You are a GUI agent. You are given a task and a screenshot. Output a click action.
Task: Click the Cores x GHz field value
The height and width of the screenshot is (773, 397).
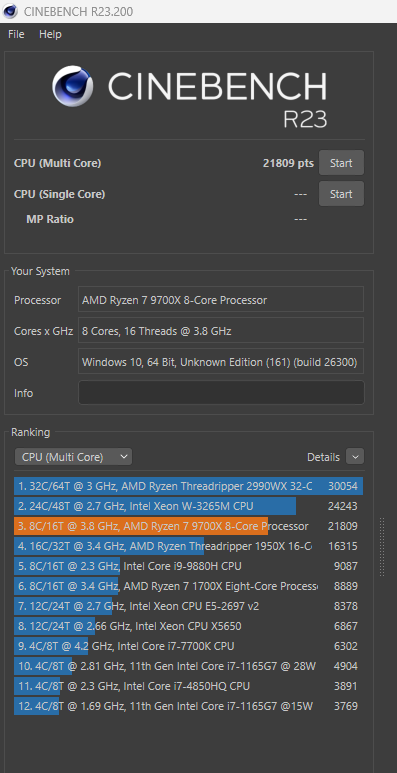221,331
